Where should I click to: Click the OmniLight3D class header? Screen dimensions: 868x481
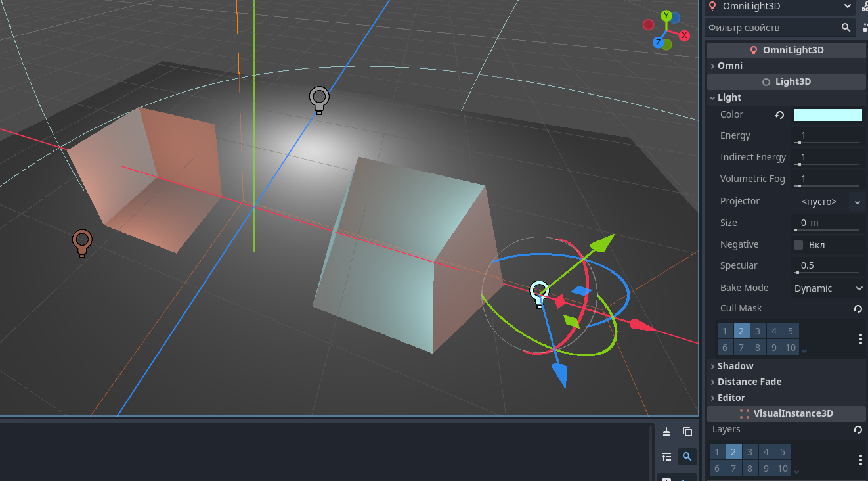tap(786, 50)
